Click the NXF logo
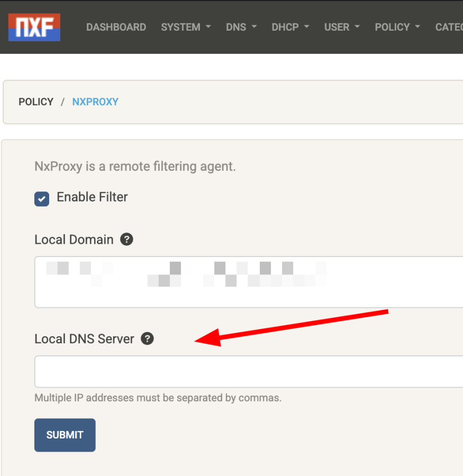The image size is (463, 476). pos(34,28)
